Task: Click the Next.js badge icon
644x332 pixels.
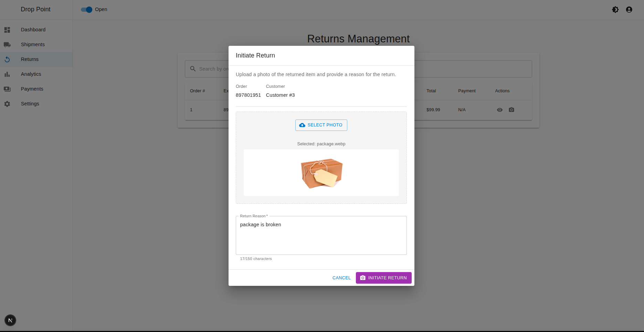Action: pos(10,320)
